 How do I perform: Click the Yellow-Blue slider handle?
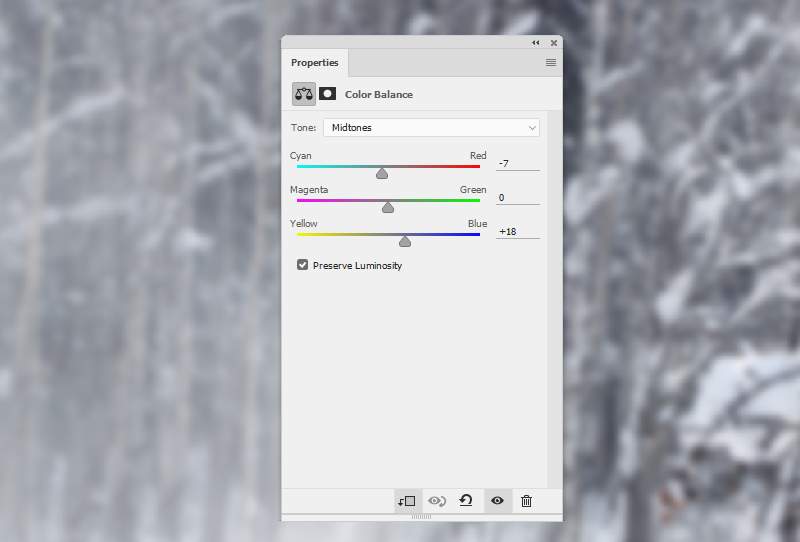click(x=405, y=241)
